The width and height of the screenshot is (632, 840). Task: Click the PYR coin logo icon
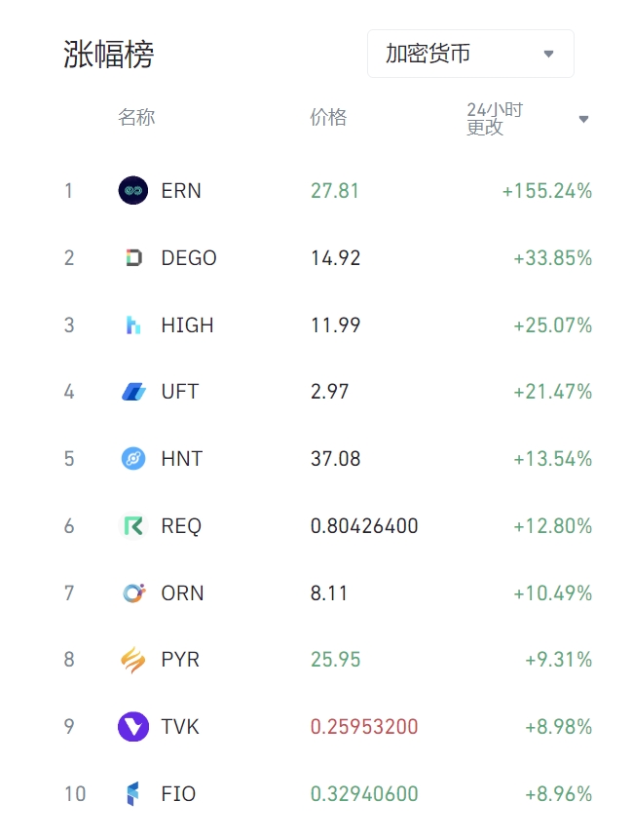point(132,660)
